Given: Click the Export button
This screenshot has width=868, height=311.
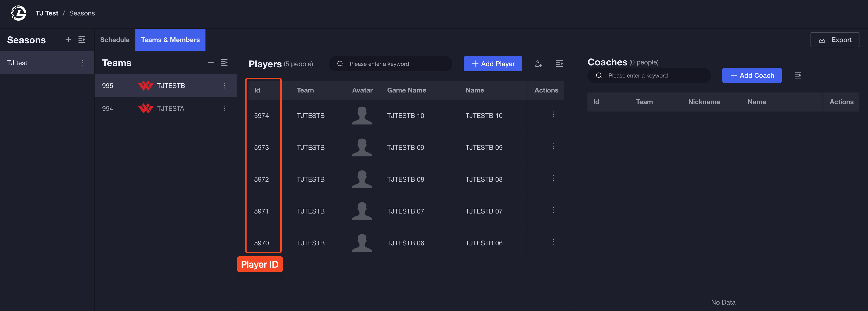Looking at the screenshot, I should pyautogui.click(x=834, y=40).
